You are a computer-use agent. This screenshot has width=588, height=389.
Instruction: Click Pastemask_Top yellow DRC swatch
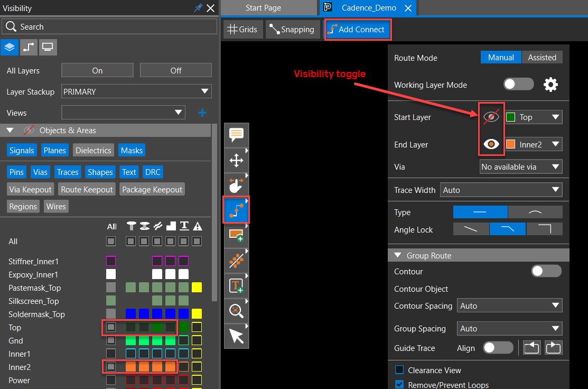tap(197, 288)
